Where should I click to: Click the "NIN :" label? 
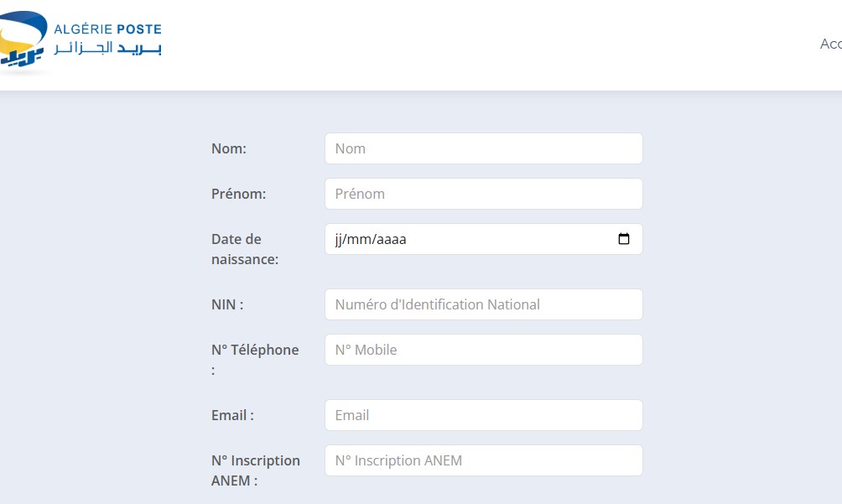(227, 304)
